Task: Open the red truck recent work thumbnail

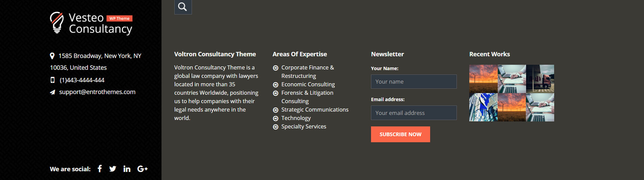Action: click(x=540, y=79)
